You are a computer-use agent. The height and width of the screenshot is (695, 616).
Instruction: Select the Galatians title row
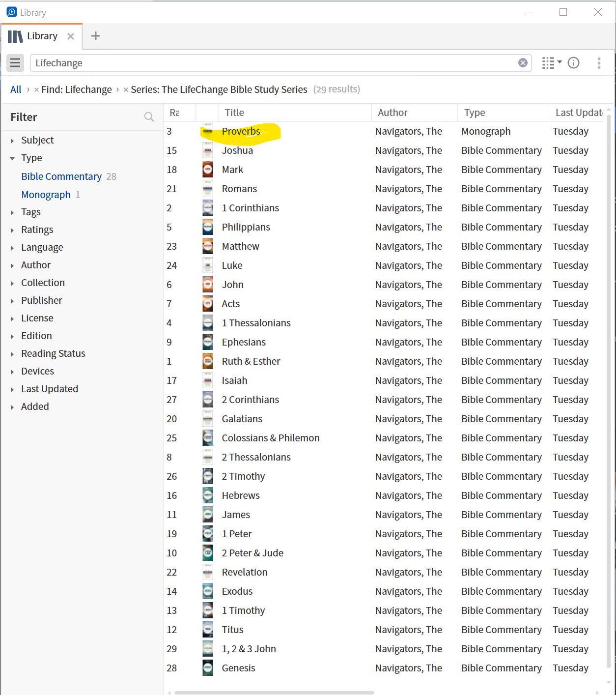click(242, 419)
